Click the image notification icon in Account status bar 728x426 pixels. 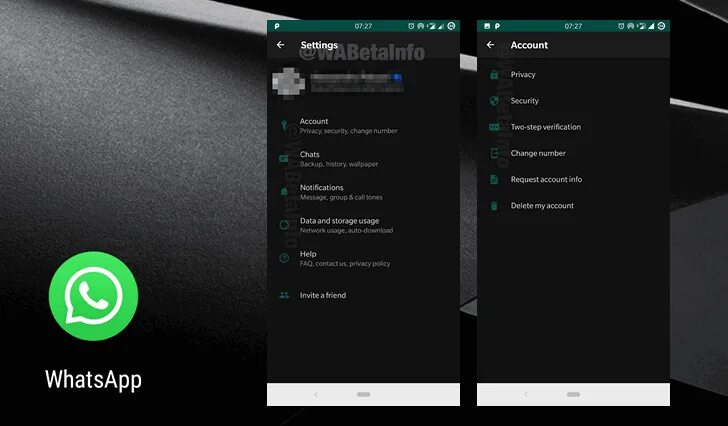tap(487, 26)
